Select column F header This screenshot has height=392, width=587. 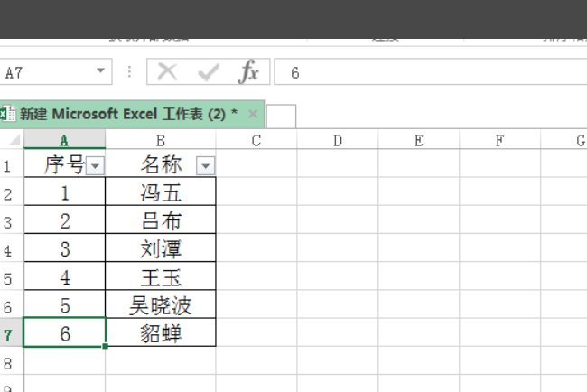point(499,140)
